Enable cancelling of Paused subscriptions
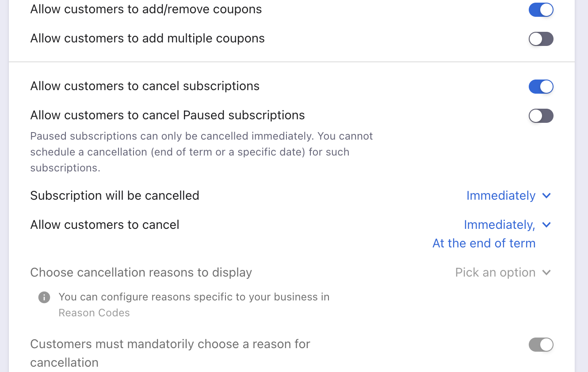Image resolution: width=588 pixels, height=372 pixels. click(541, 116)
